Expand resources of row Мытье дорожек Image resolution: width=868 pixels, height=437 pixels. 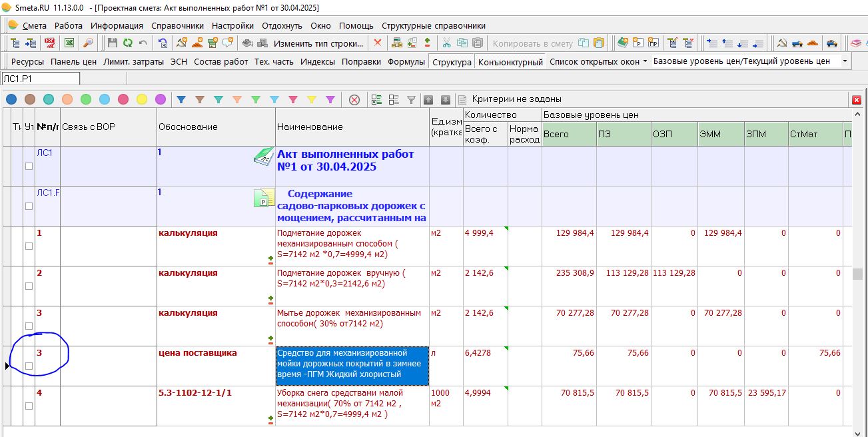coord(270,340)
